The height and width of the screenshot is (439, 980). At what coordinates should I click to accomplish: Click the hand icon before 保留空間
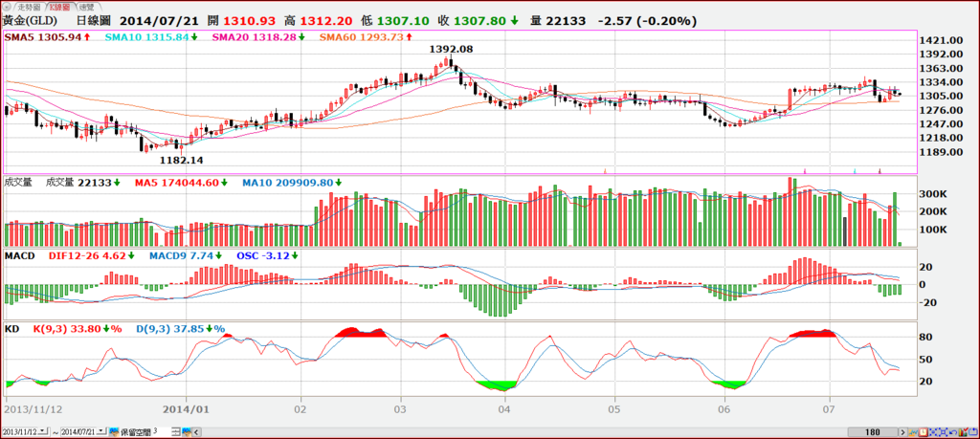coord(114,431)
